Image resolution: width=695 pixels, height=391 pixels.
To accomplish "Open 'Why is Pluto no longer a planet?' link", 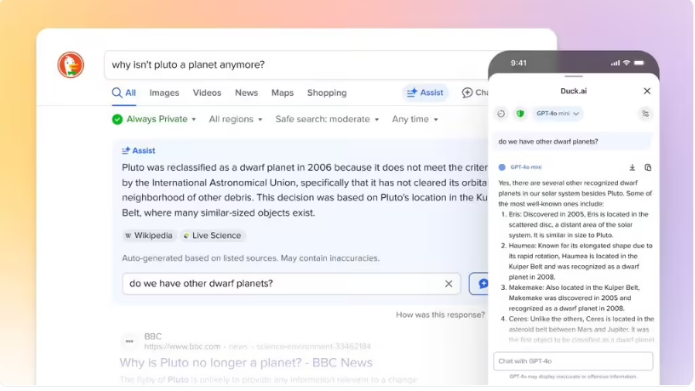I will click(x=246, y=363).
